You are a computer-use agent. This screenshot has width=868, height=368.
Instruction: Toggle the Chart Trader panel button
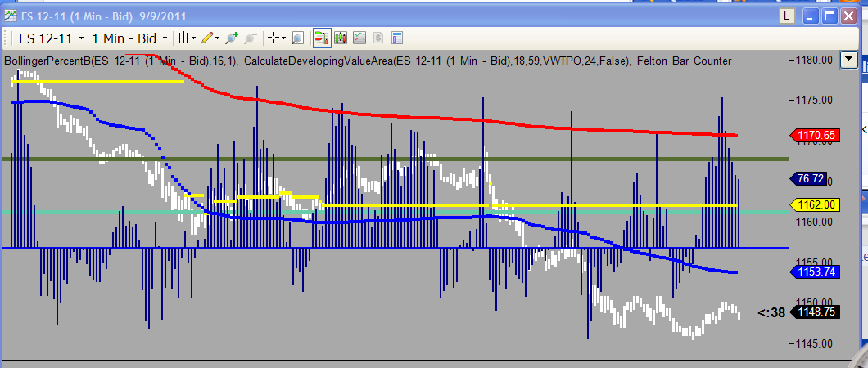322,38
